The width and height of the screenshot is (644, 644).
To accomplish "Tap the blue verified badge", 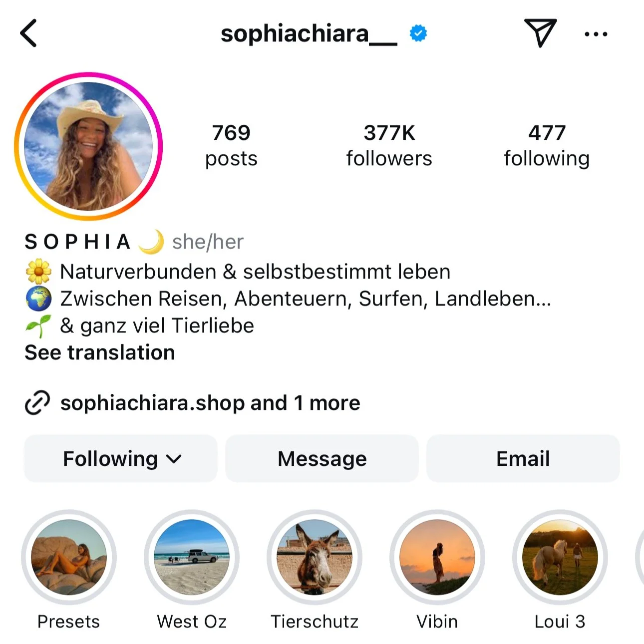I will point(418,33).
